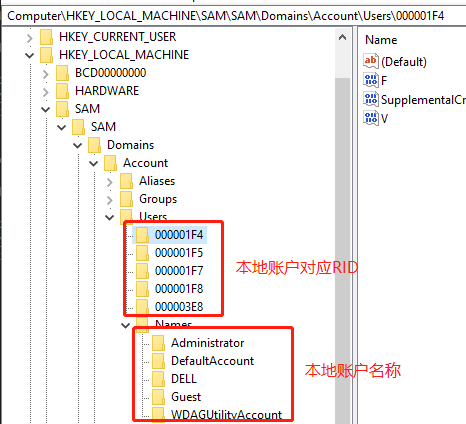Collapse the Users key
Image resolution: width=466 pixels, height=424 pixels.
click(110, 217)
